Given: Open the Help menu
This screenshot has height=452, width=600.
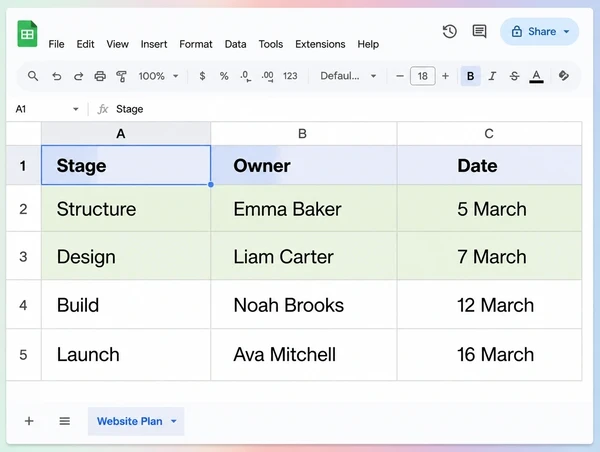Looking at the screenshot, I should pos(368,44).
